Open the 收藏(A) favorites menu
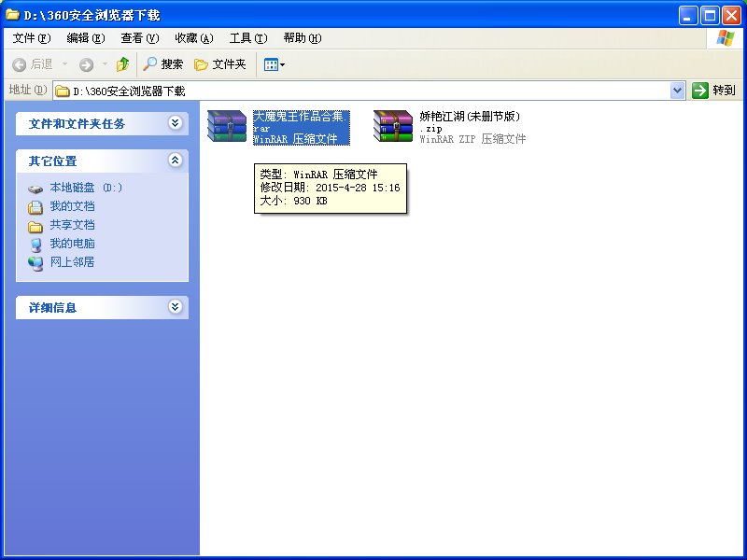The image size is (747, 560). (194, 38)
